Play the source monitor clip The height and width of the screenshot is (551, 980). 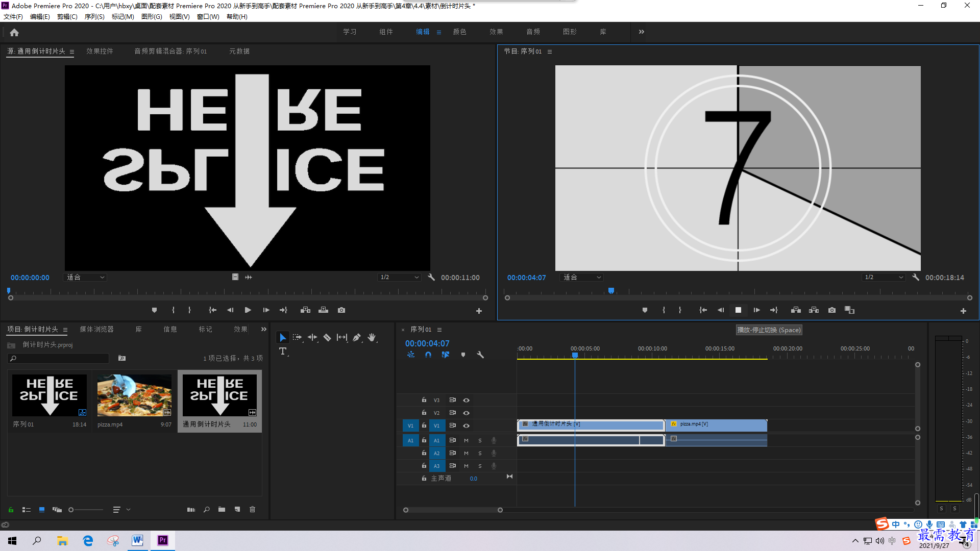[248, 310]
